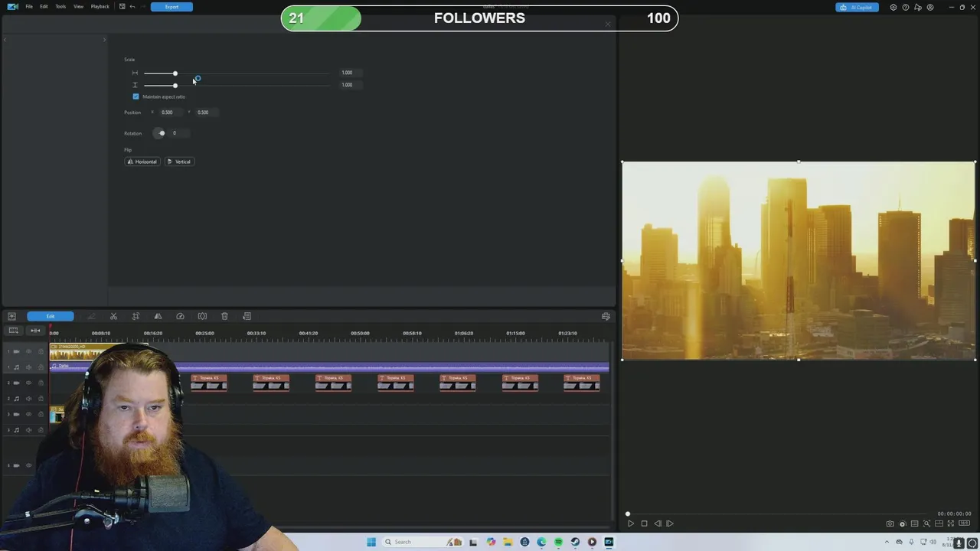Select the purple audio clip on track 1
The image size is (980, 551).
329,367
